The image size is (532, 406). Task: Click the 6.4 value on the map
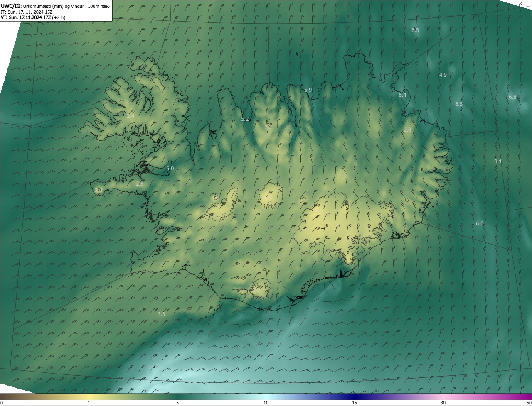click(x=402, y=95)
